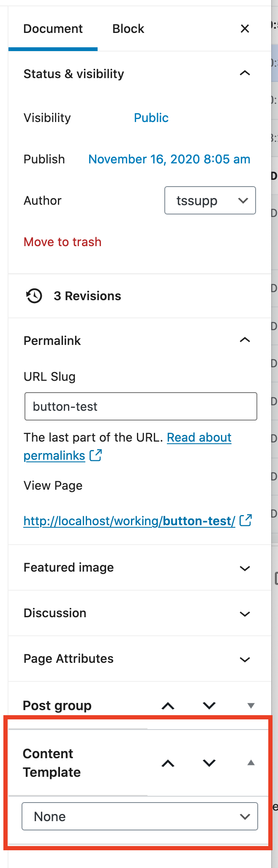278x868 pixels.
Task: Click the URL Slug field button-test
Action: coord(141,407)
